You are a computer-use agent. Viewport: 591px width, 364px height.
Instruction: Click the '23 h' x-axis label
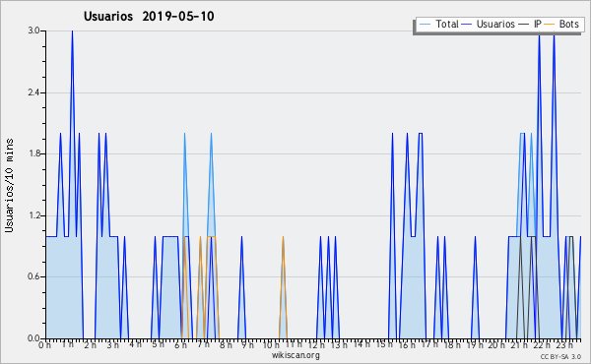[x=565, y=345]
